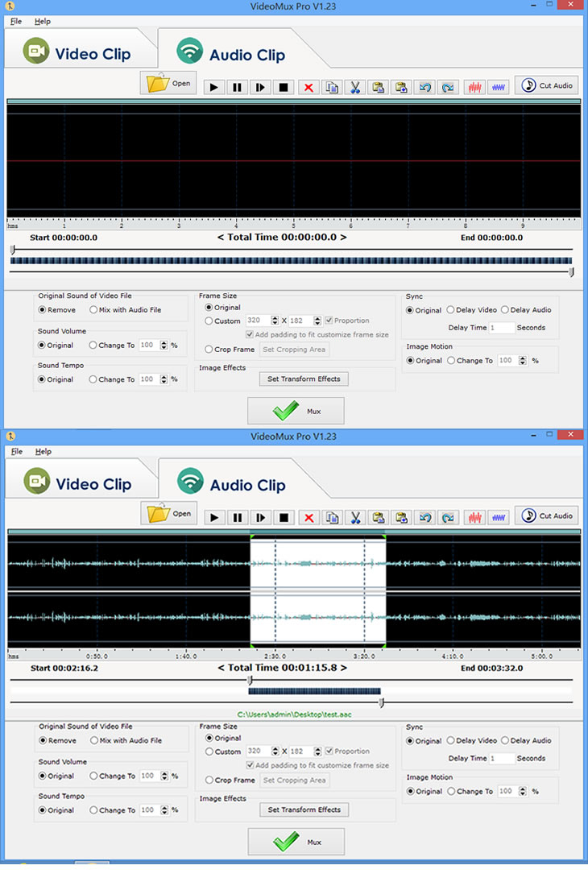588x886 pixels.
Task: Play the test.aac audio in lower window
Action: (214, 517)
